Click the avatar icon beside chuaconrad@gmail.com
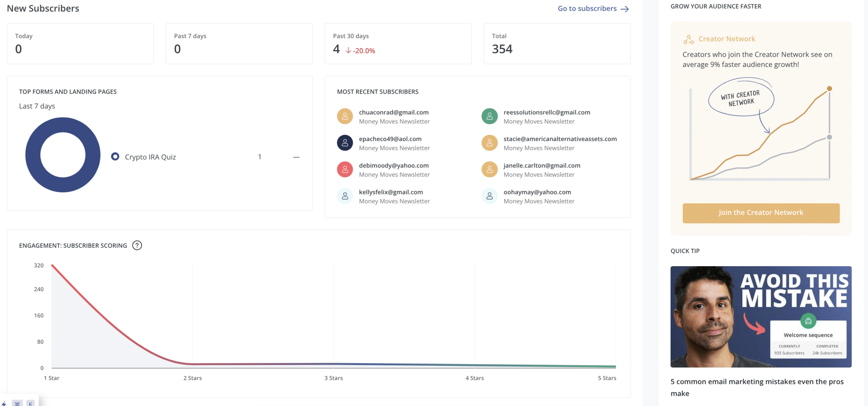868x406 pixels. click(x=345, y=116)
